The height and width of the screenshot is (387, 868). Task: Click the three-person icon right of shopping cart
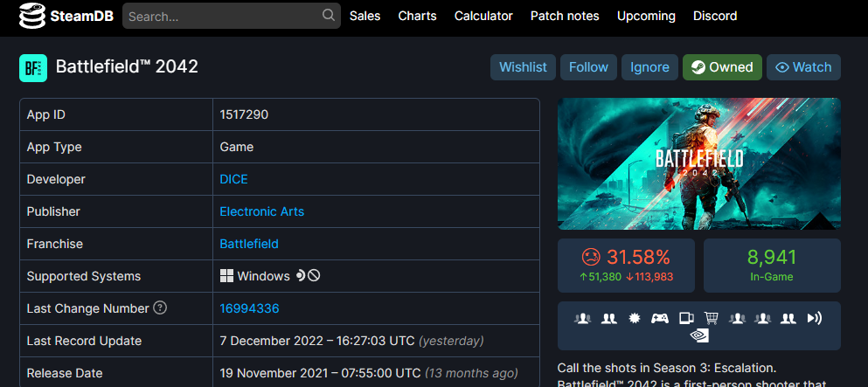738,318
